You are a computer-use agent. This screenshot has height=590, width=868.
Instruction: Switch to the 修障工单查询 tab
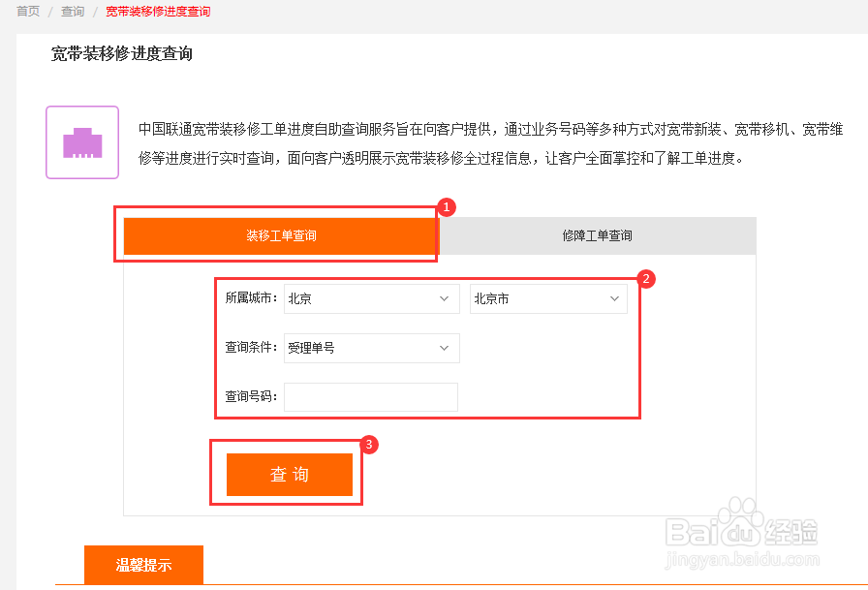[596, 235]
